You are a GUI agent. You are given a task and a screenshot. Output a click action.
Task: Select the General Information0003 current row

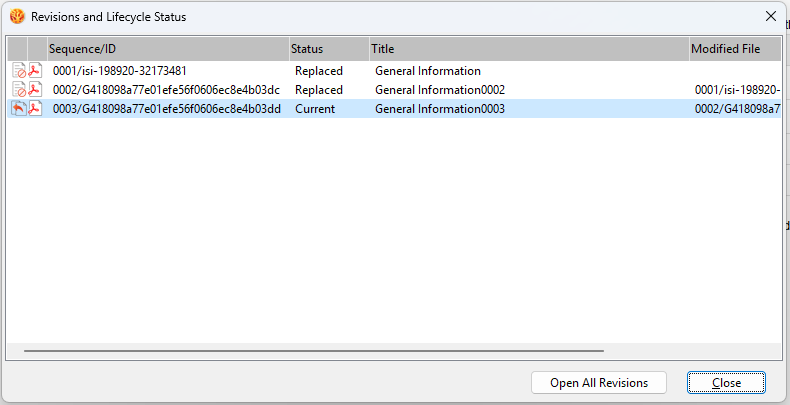coord(394,109)
